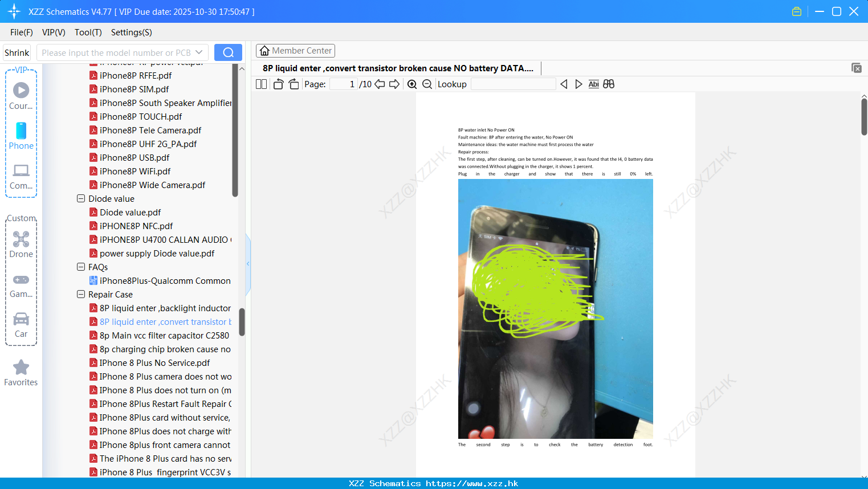Click the Lookup text field
This screenshot has height=489, width=868.
click(x=513, y=84)
